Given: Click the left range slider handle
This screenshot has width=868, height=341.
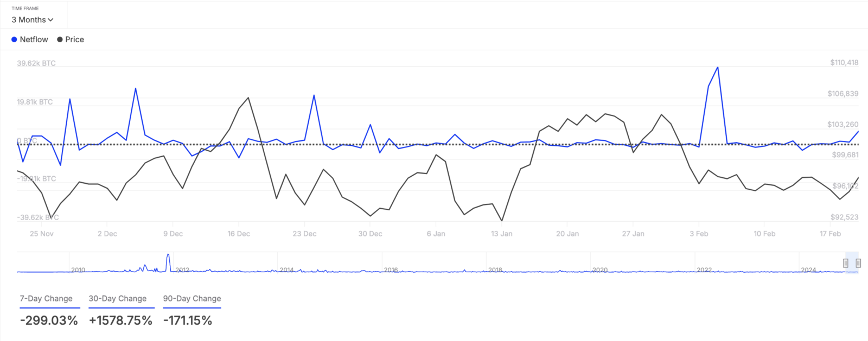Looking at the screenshot, I should click(845, 263).
